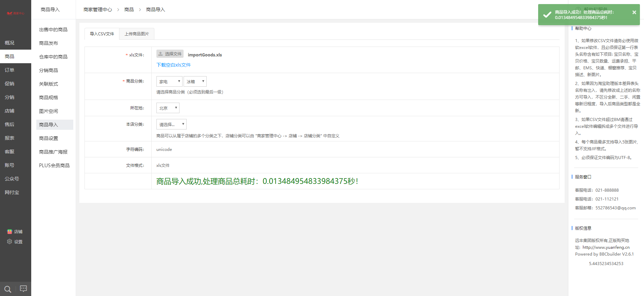
Task: Open 店铺 in main sidebar
Action: [x=16, y=111]
